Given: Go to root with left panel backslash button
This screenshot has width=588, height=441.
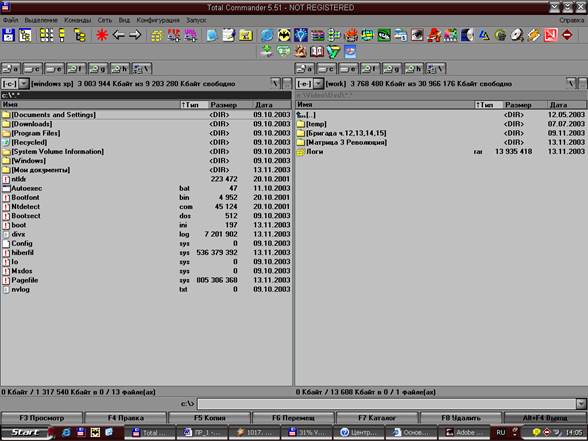Looking at the screenshot, I should [275, 84].
